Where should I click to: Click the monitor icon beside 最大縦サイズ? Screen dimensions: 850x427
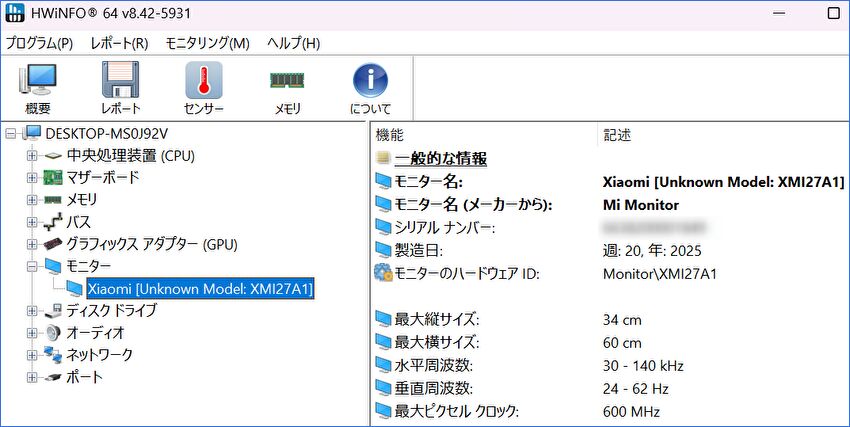point(383,319)
